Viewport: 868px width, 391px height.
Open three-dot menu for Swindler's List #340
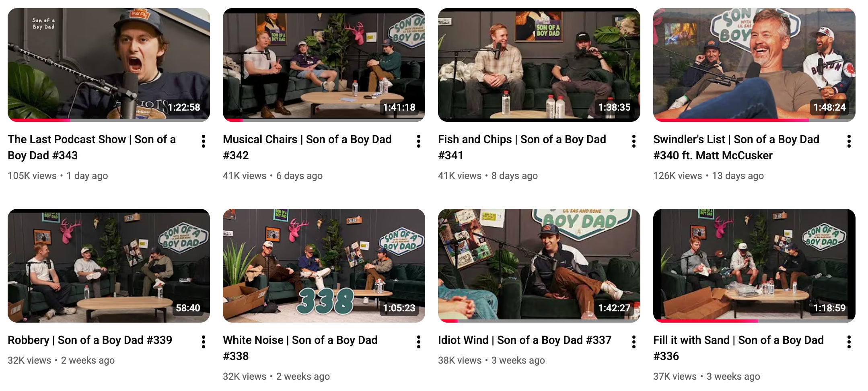[849, 141]
